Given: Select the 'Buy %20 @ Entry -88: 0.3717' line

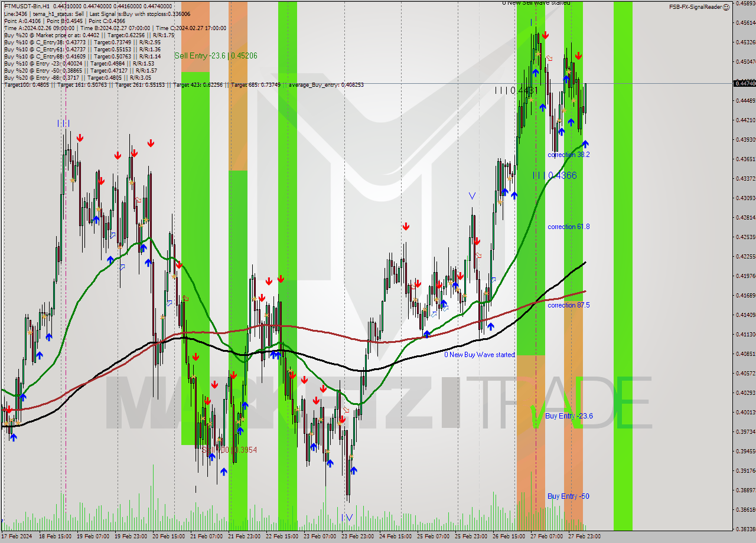Looking at the screenshot, I should click(77, 77).
